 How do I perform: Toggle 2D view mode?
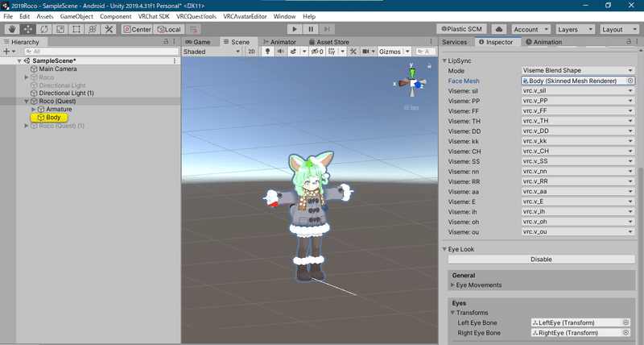click(x=251, y=52)
